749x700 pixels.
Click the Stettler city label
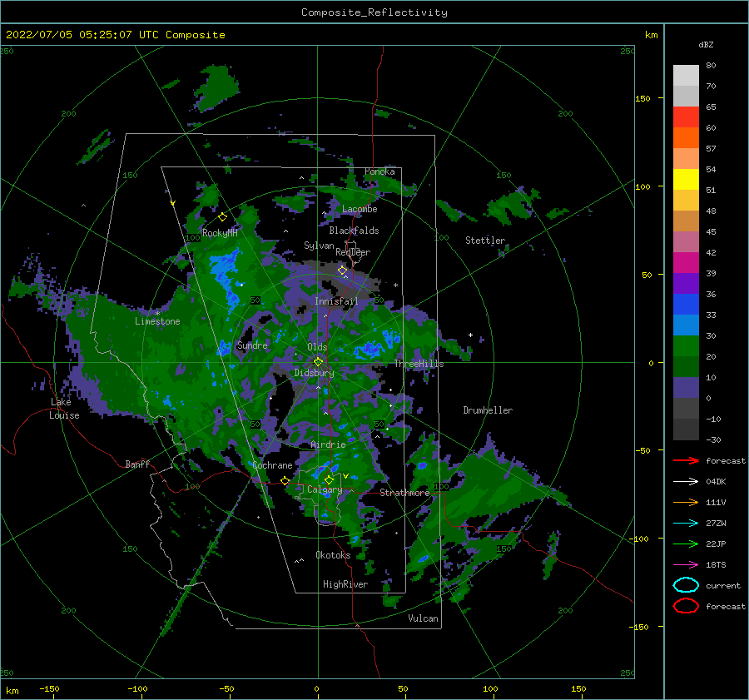485,241
